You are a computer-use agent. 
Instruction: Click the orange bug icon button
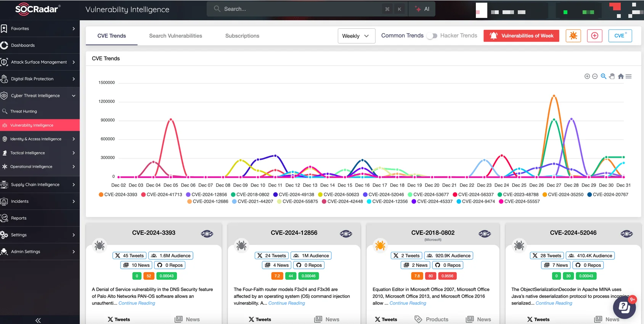tap(573, 36)
